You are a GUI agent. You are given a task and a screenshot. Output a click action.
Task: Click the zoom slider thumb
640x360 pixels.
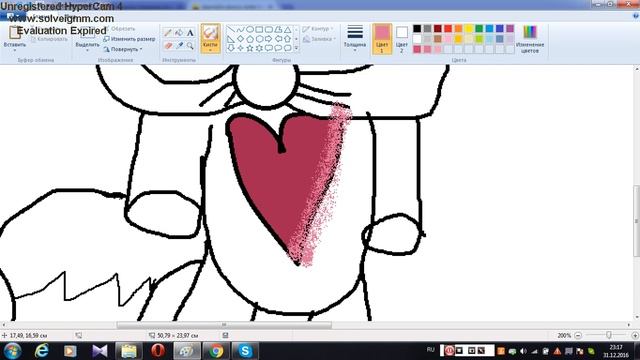609,335
